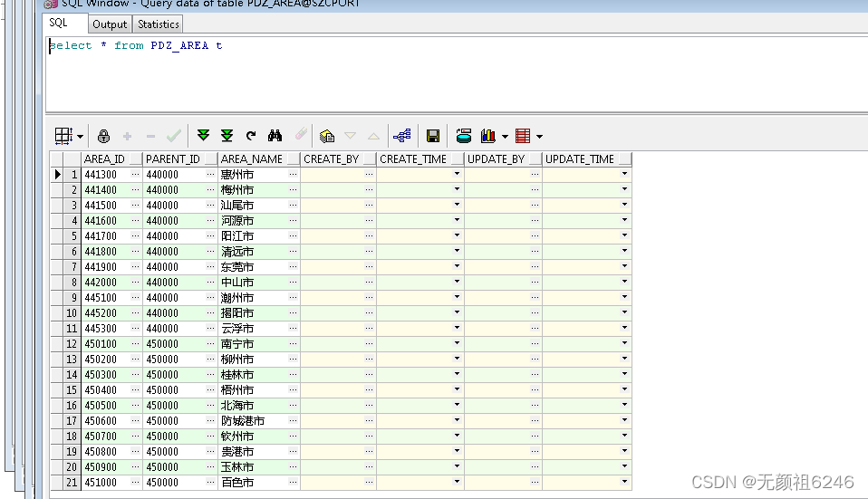
Task: Open the chart dropdown arrow
Action: [x=505, y=136]
